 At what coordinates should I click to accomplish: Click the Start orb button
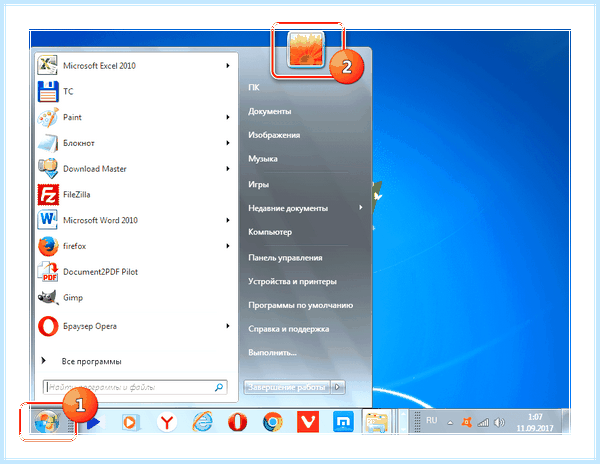(47, 422)
